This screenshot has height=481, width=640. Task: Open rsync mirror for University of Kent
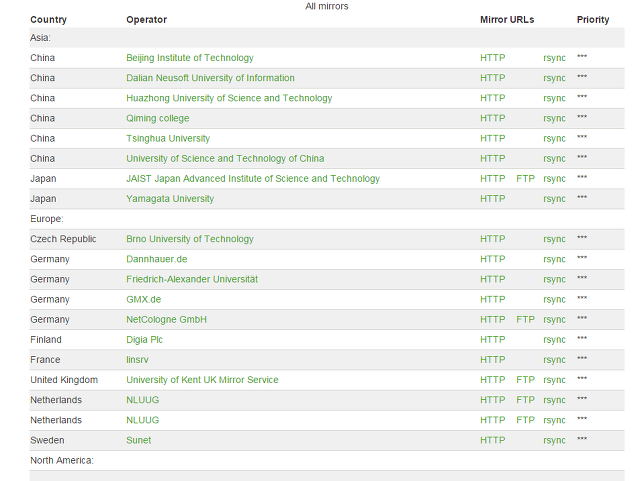554,380
